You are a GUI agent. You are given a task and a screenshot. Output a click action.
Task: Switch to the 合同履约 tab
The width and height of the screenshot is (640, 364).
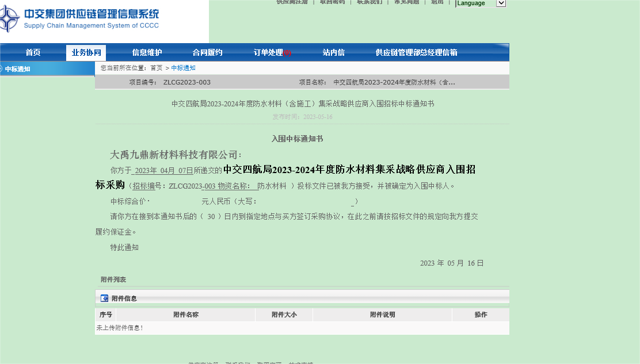pos(207,52)
